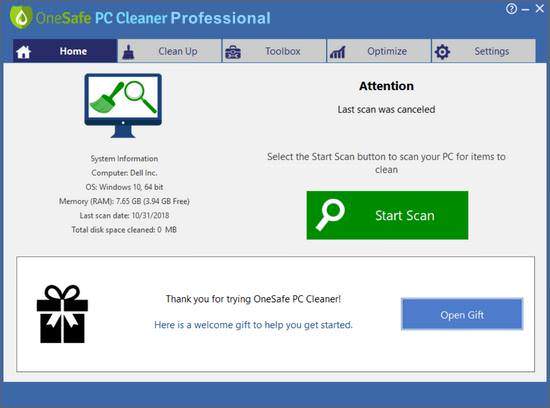
Task: Switch to the Home tab
Action: (65, 51)
